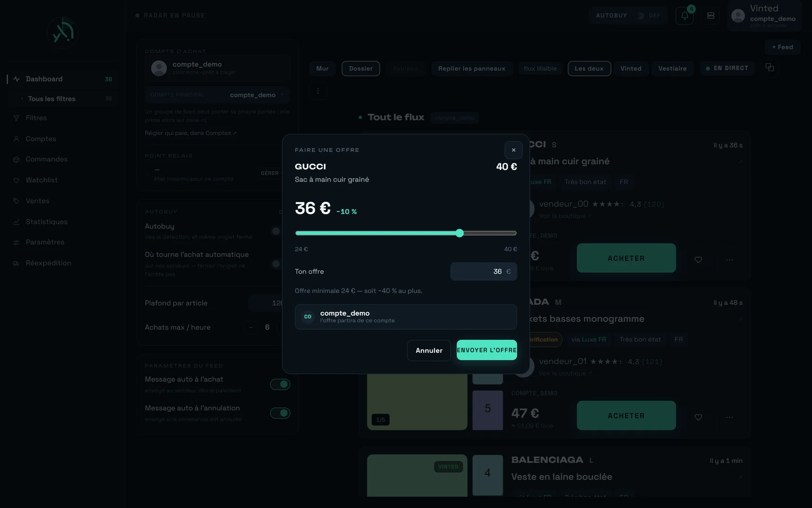Open link Régler qui paie, dans Comptes

pos(191,133)
